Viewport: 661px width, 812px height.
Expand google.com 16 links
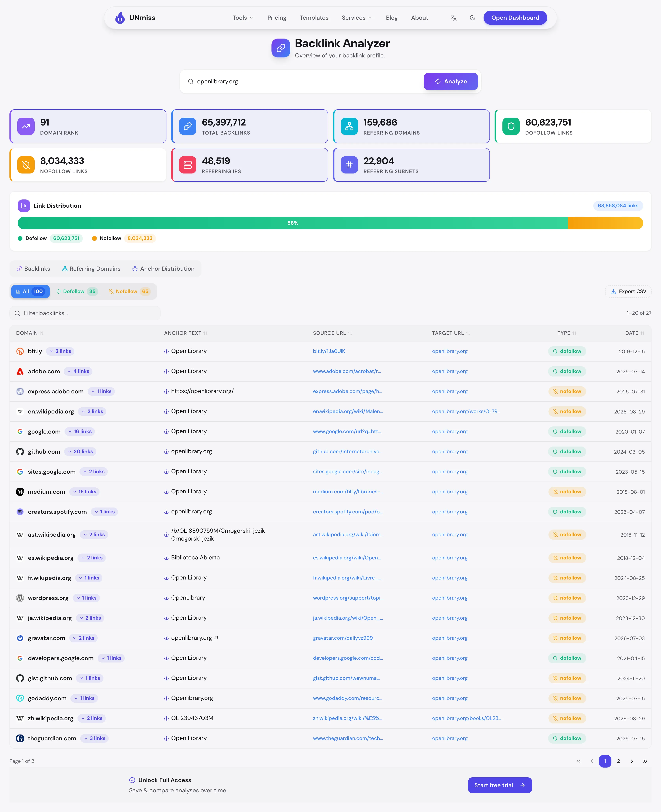click(80, 432)
